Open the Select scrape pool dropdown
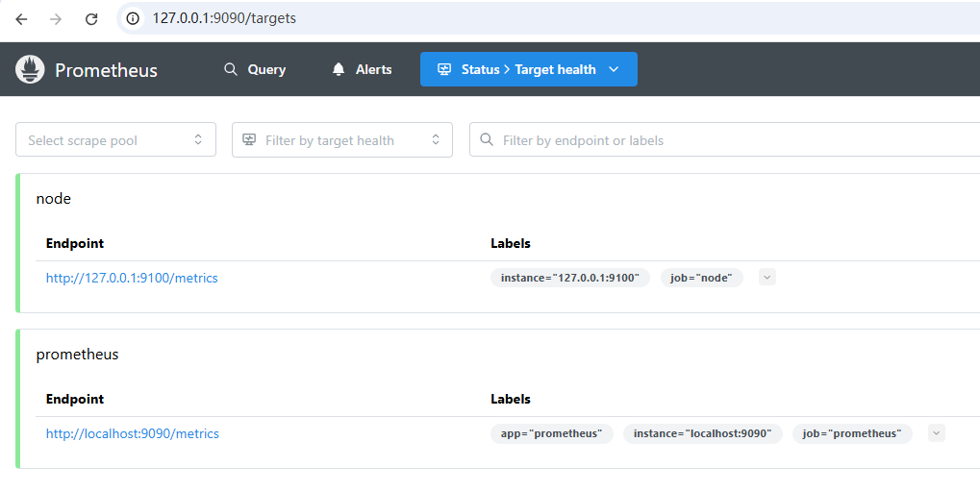This screenshot has height=491, width=980. tap(115, 139)
